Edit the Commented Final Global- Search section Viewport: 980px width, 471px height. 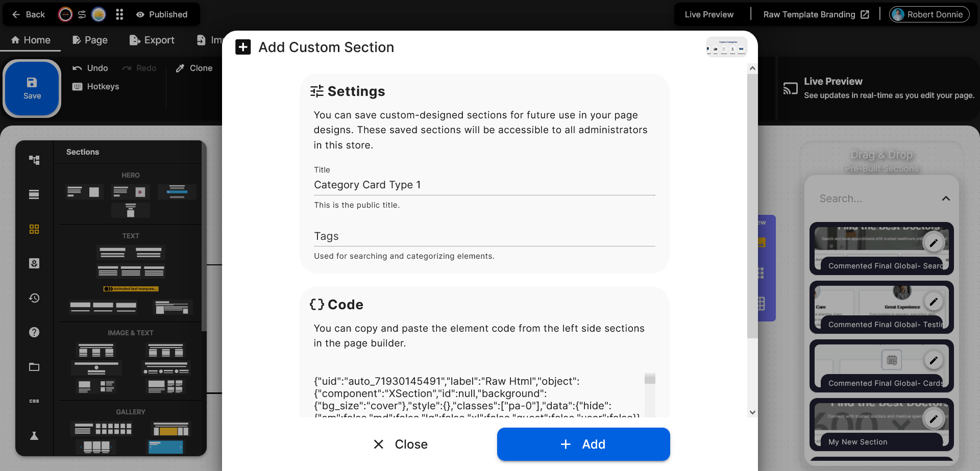[x=934, y=243]
